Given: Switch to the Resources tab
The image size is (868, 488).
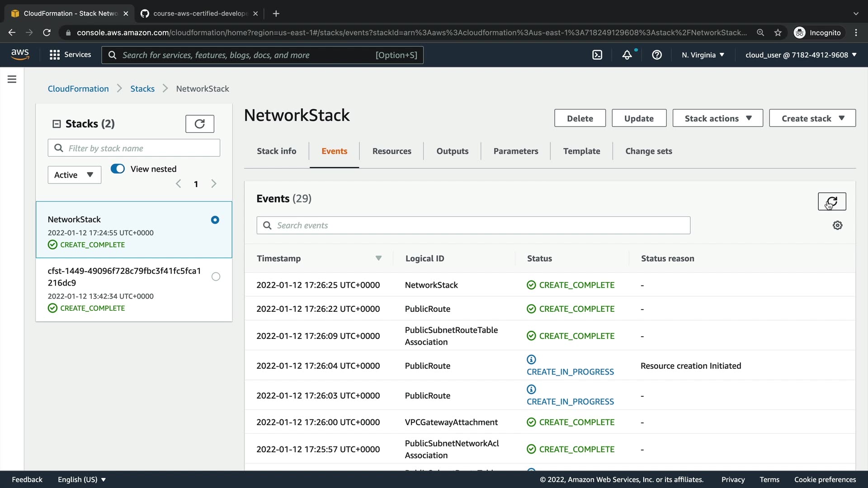Looking at the screenshot, I should pyautogui.click(x=392, y=151).
